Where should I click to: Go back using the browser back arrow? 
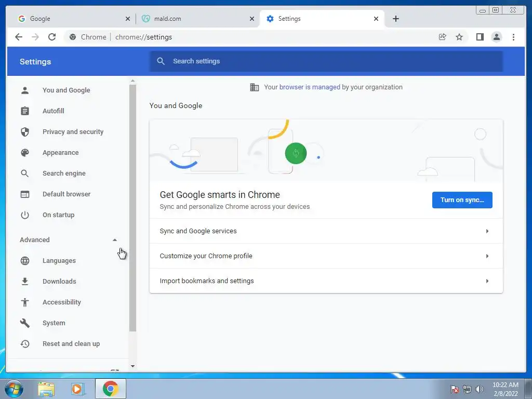(x=19, y=37)
